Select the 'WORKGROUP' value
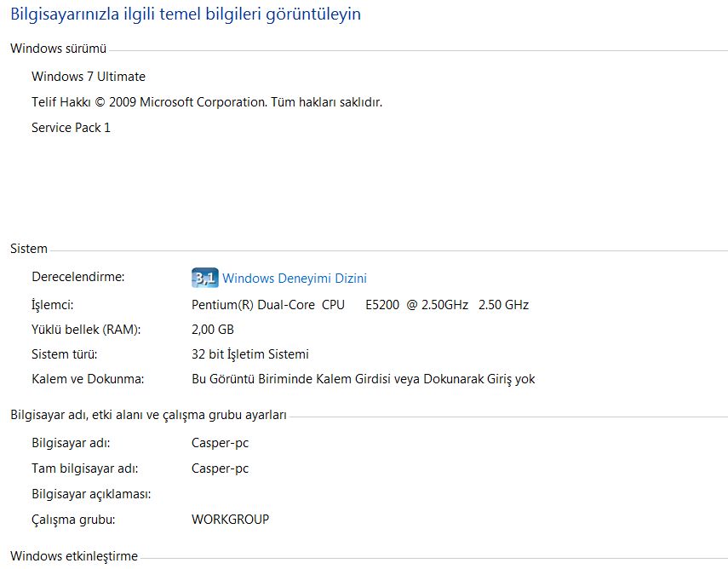Image resolution: width=728 pixels, height=569 pixels. 230,520
